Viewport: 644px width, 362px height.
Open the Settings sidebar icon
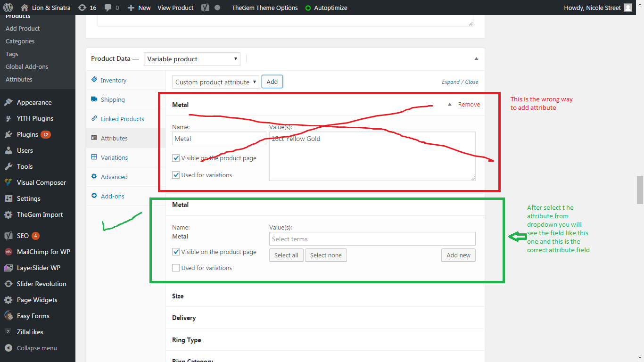(8, 198)
